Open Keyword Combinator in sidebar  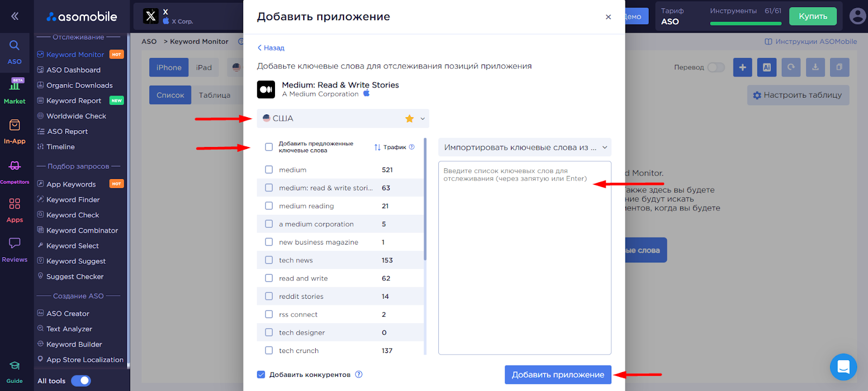pyautogui.click(x=82, y=230)
